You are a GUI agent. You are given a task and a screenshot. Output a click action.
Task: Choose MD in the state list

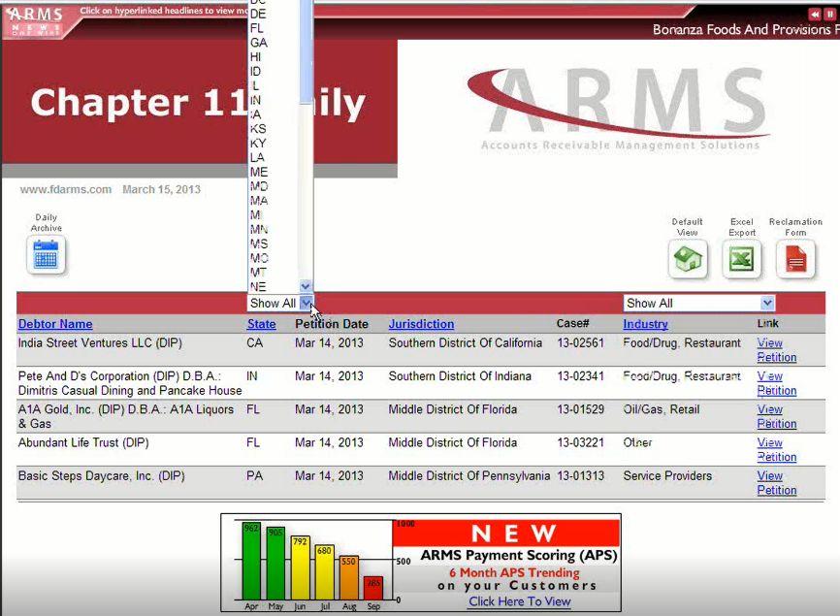coord(259,186)
